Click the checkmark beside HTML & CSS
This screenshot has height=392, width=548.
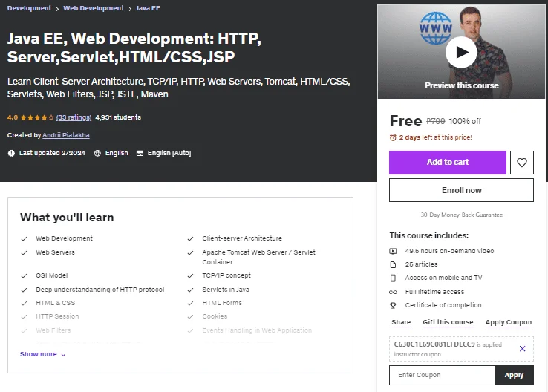coord(24,303)
